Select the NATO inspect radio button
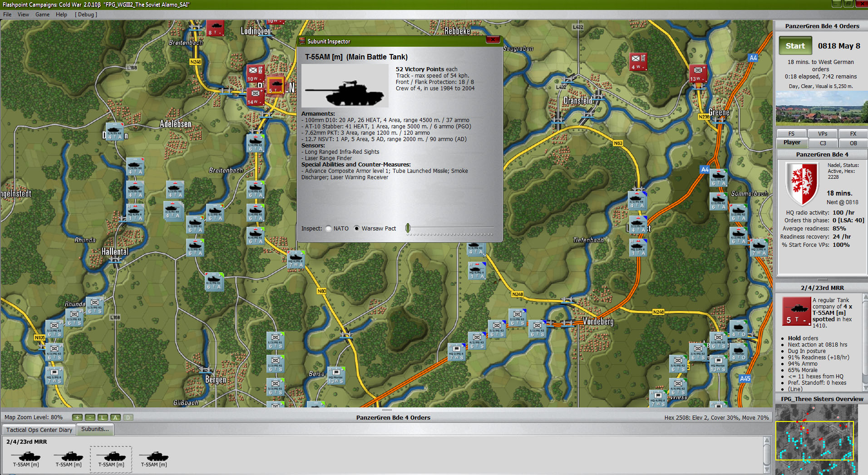The width and height of the screenshot is (868, 475). (x=328, y=228)
